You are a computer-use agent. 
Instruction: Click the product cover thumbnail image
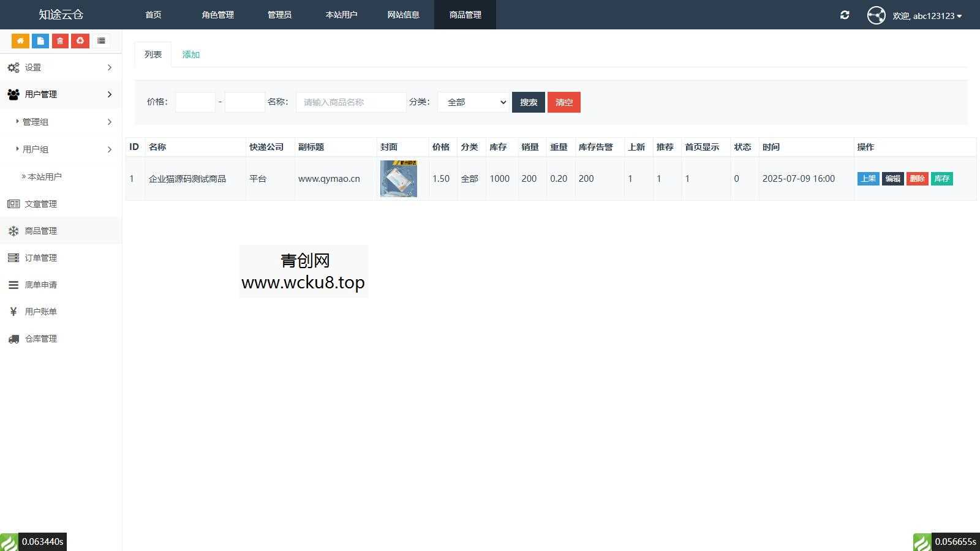coord(399,178)
